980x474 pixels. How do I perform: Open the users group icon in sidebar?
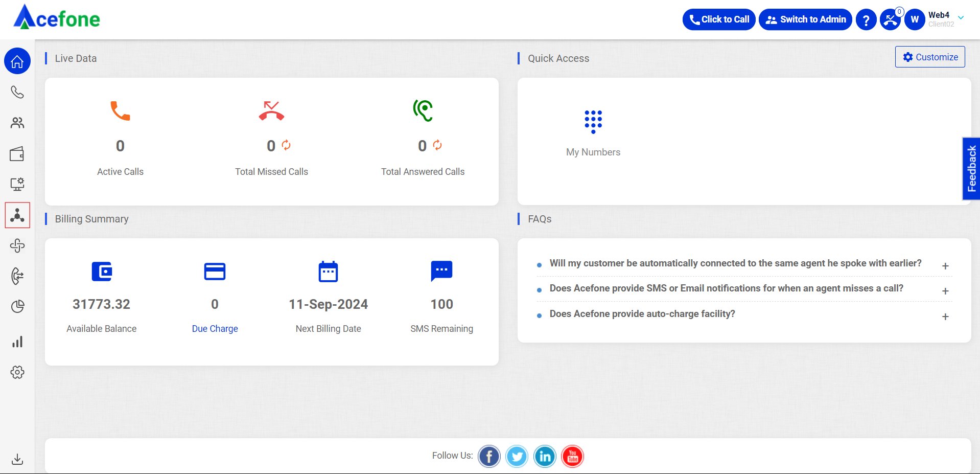(x=17, y=123)
